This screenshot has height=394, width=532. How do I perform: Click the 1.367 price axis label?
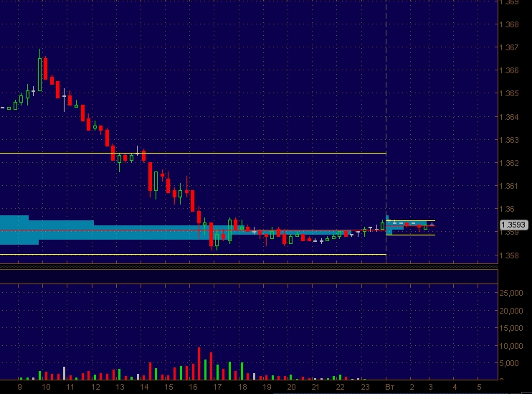coord(509,47)
